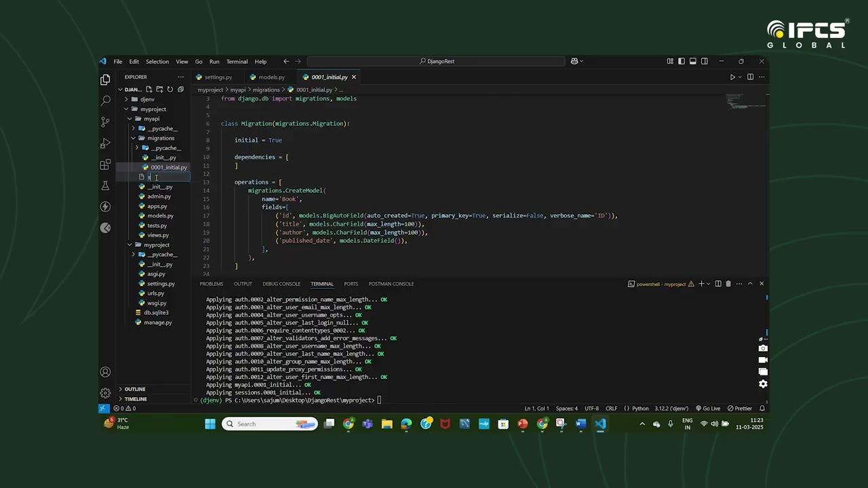The image size is (868, 488).
Task: Expand the OUTLINE section
Action: 134,389
